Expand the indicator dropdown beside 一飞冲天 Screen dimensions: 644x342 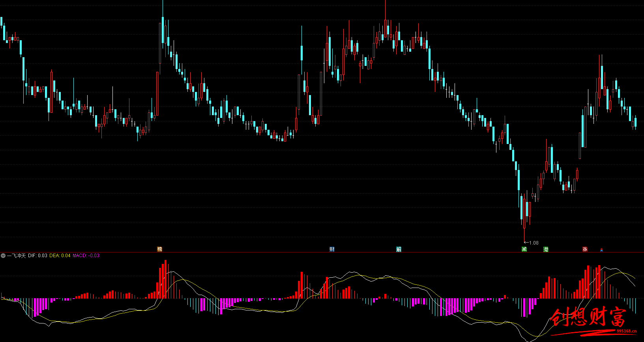[3, 256]
